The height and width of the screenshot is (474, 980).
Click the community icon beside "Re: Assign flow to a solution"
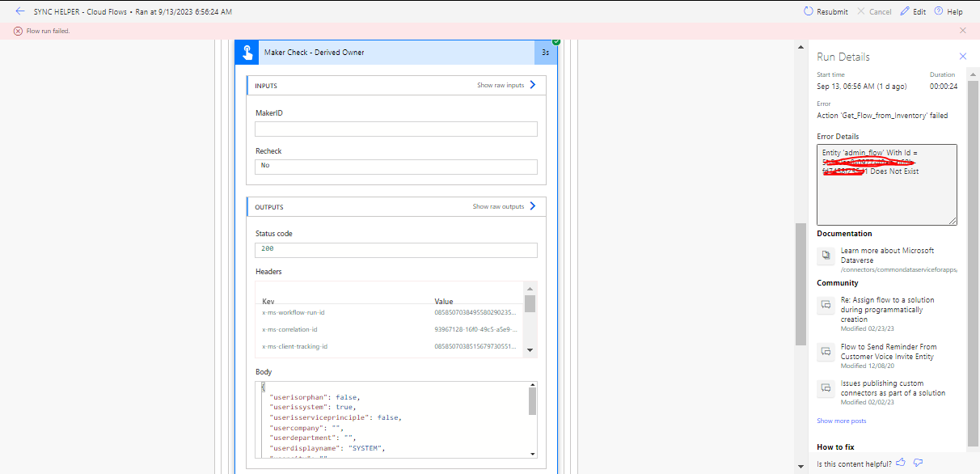[826, 304]
